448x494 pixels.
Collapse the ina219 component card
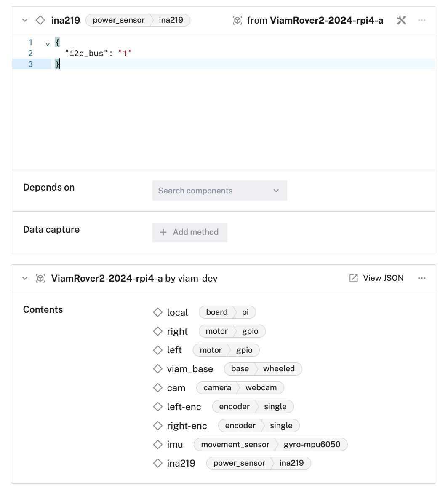[25, 20]
